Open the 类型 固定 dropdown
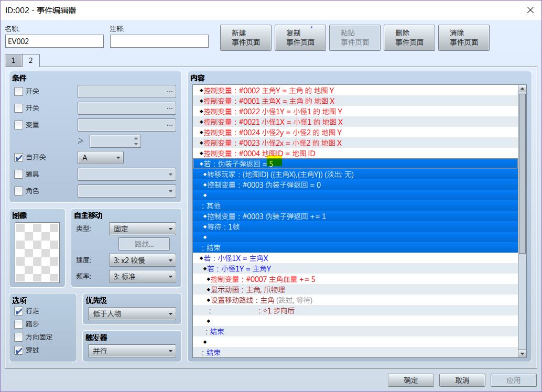The image size is (542, 392). click(143, 229)
